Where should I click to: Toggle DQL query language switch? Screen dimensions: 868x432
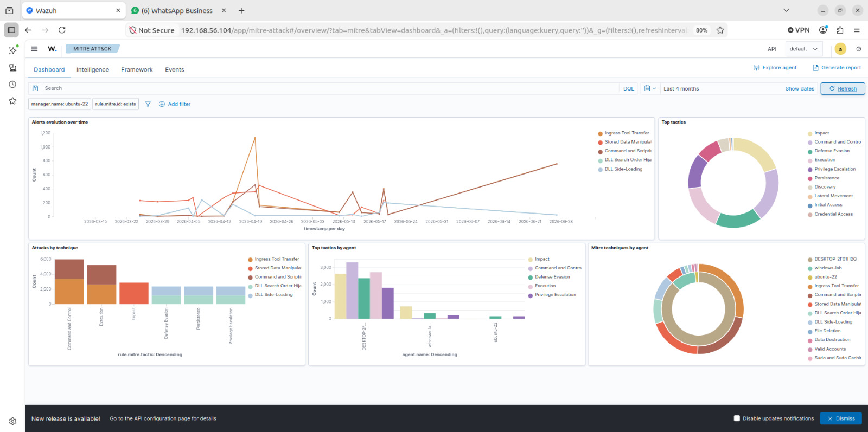(x=628, y=88)
